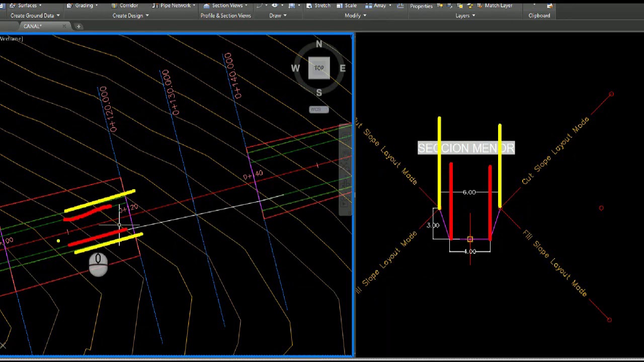Image resolution: width=644 pixels, height=362 pixels.
Task: Select the first Draw panel line tool
Action: [x=260, y=6]
